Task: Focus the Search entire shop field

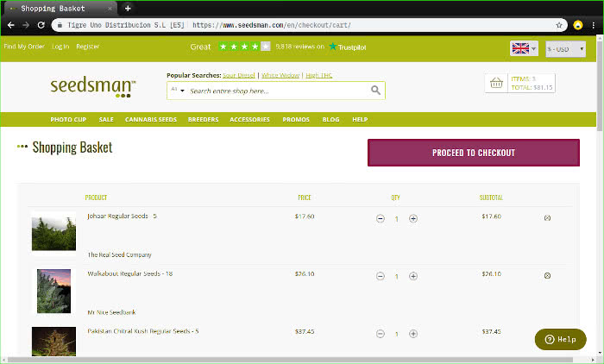Action: tap(277, 91)
